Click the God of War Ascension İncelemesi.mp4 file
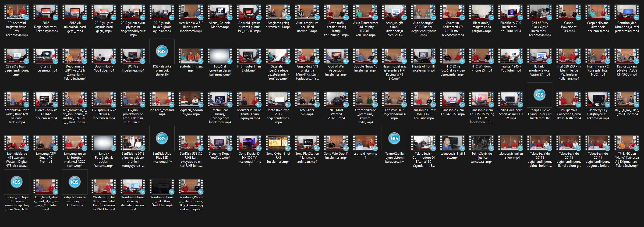Screen dimensions: 644x227 click(336, 56)
